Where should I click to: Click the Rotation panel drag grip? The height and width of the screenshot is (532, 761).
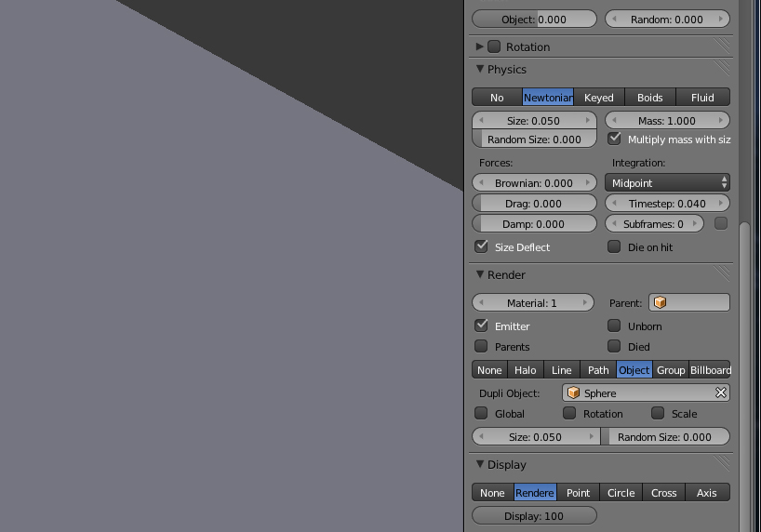(x=722, y=47)
